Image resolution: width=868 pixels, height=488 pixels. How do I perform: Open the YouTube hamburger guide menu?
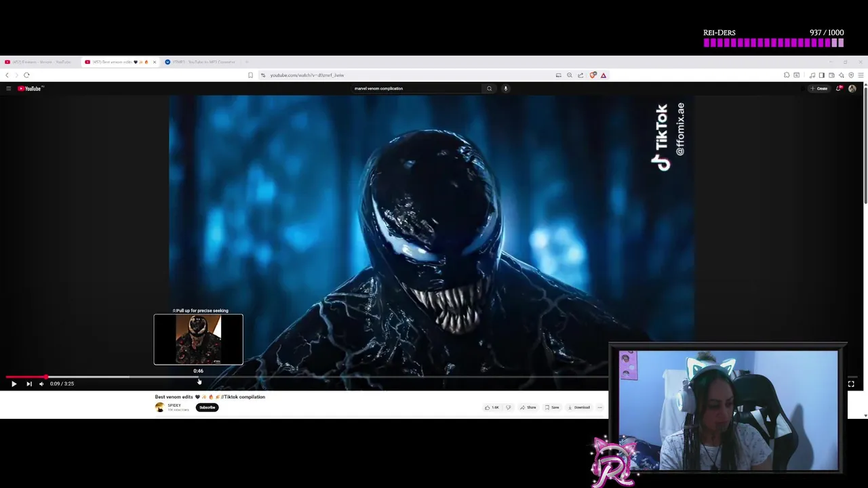[8, 88]
